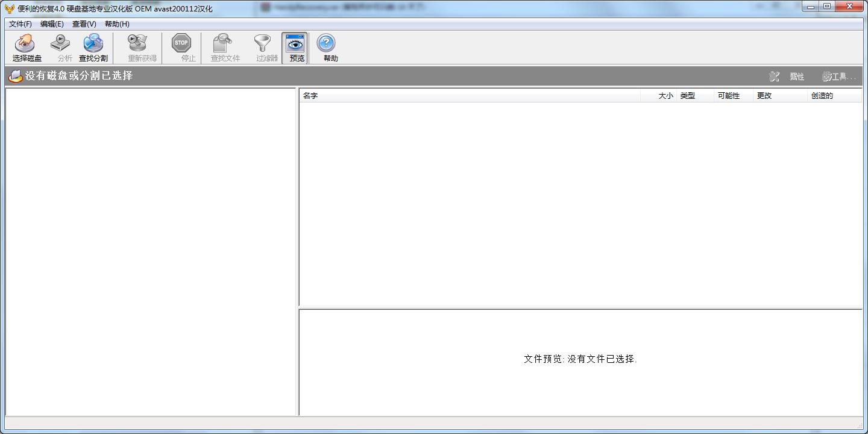Close the 便利的恢复4.0 window
This screenshot has height=434, width=868.
pyautogui.click(x=850, y=7)
